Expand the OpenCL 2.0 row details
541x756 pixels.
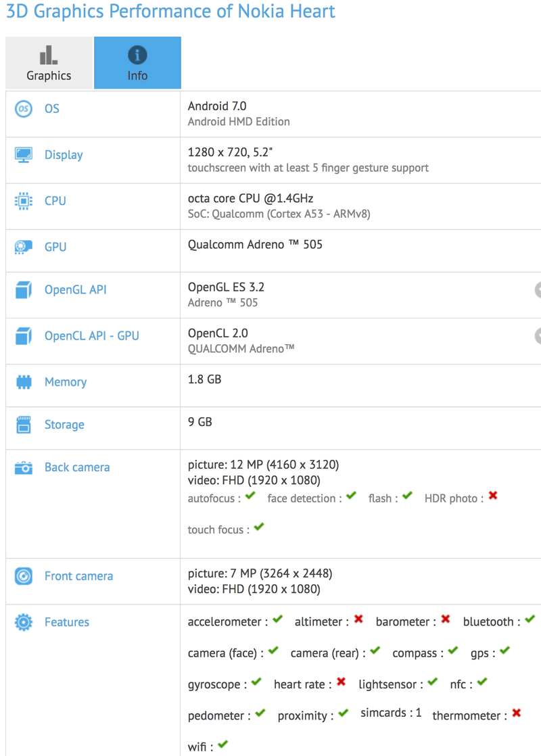(538, 336)
